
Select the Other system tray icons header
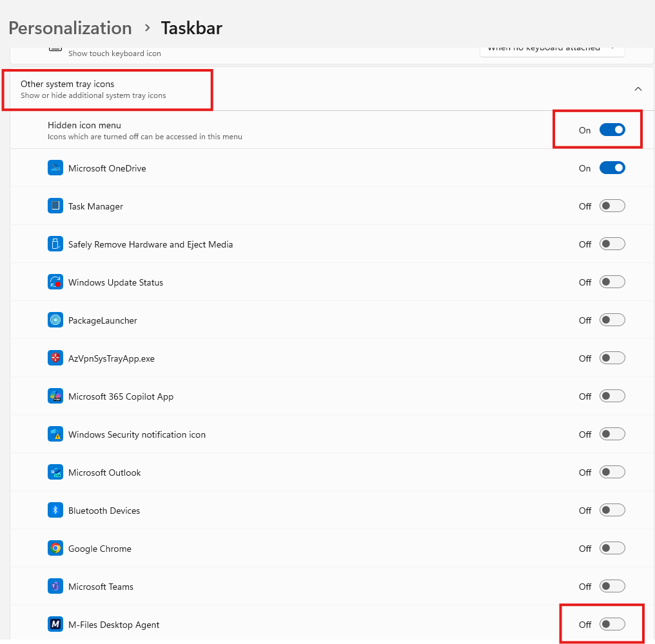331,89
